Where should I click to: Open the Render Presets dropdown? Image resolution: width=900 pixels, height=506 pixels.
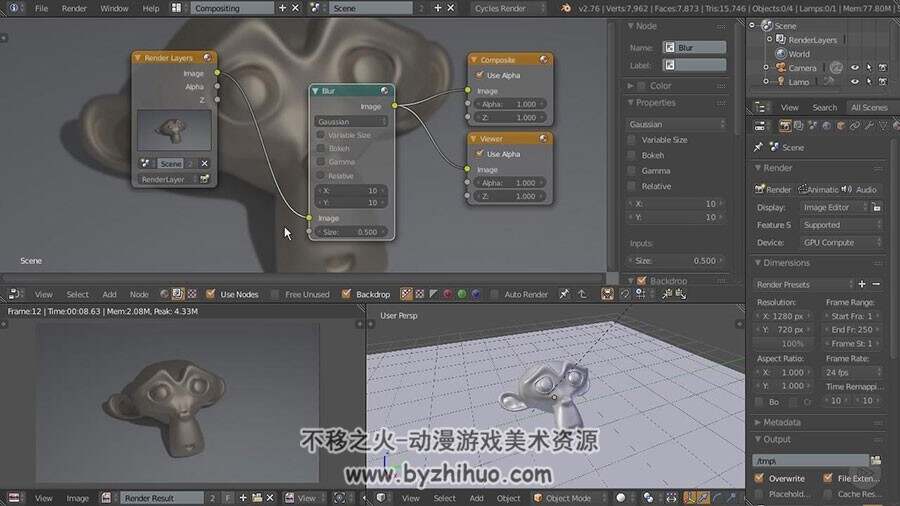(804, 285)
